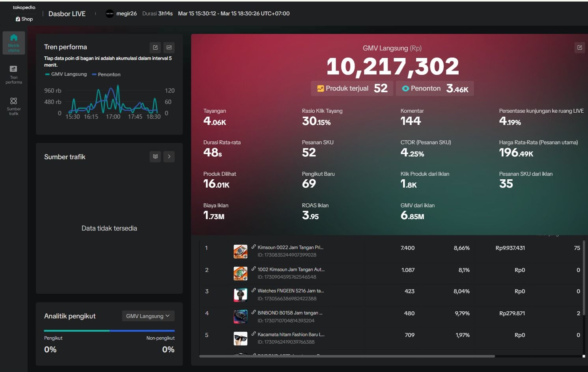The image size is (588, 372).
Task: Click the link icon beside Kimsoun 0022 product
Action: coord(254,247)
